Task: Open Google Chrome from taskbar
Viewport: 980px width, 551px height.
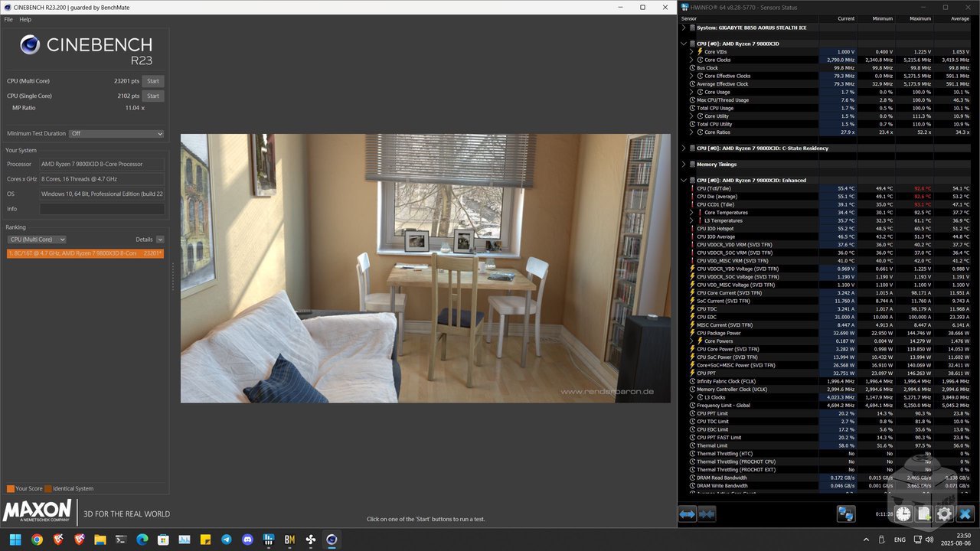Action: [x=37, y=540]
